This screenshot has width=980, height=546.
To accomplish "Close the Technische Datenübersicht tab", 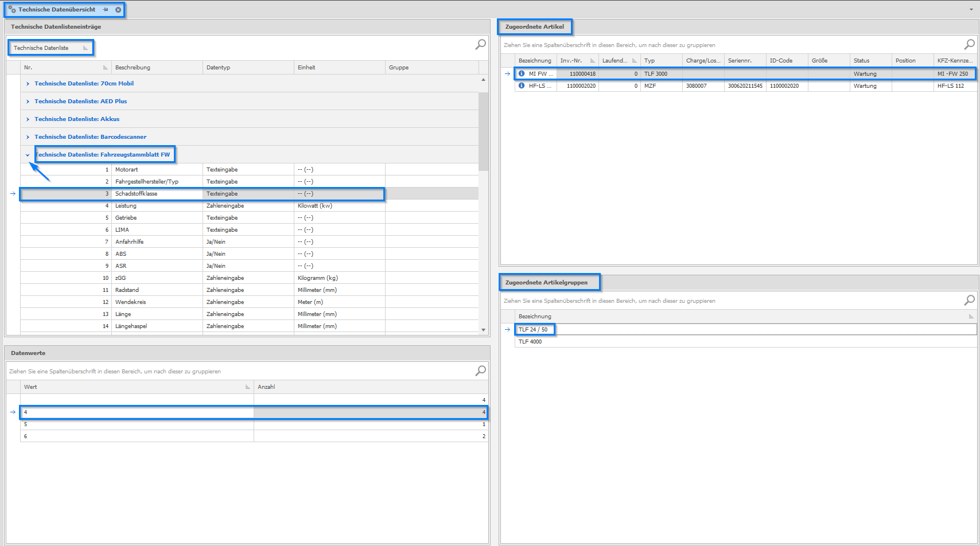I will 118,10.
